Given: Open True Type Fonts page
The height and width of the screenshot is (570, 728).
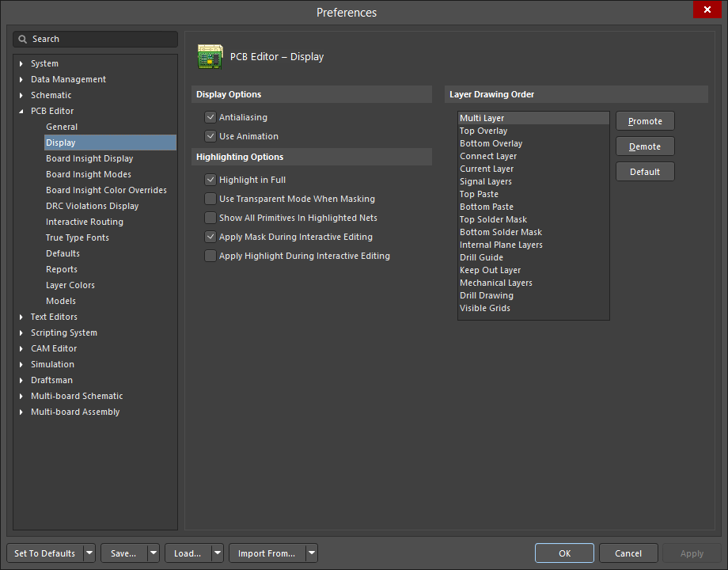Looking at the screenshot, I should point(78,237).
